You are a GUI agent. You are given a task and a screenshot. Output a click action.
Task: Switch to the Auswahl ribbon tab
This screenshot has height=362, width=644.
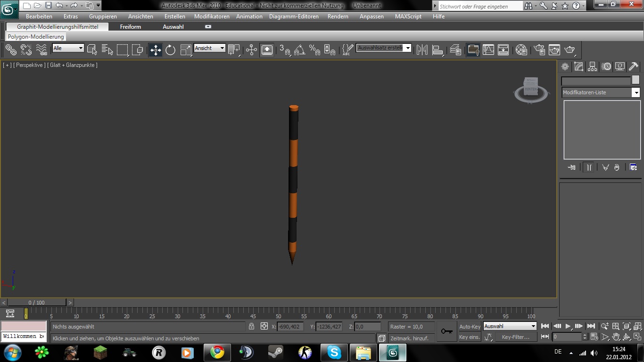point(173,27)
